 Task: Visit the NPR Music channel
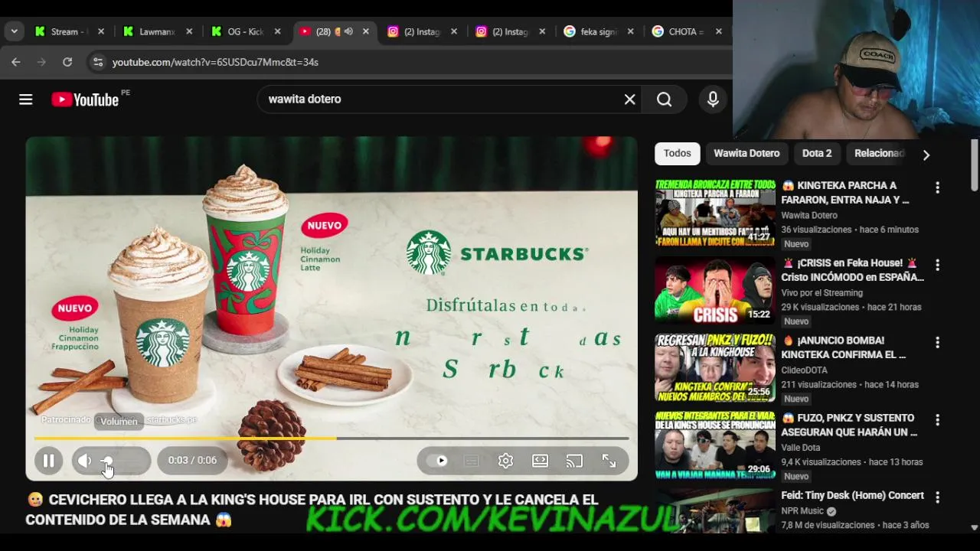[802, 510]
